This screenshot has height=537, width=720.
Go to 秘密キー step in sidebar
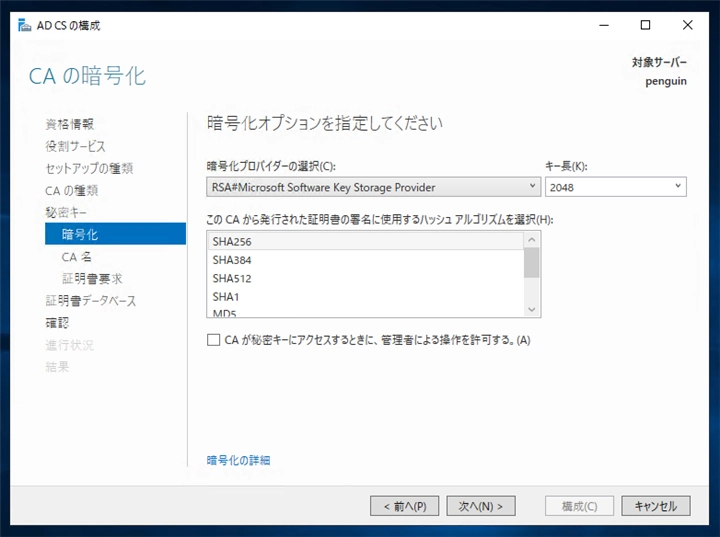tap(66, 212)
